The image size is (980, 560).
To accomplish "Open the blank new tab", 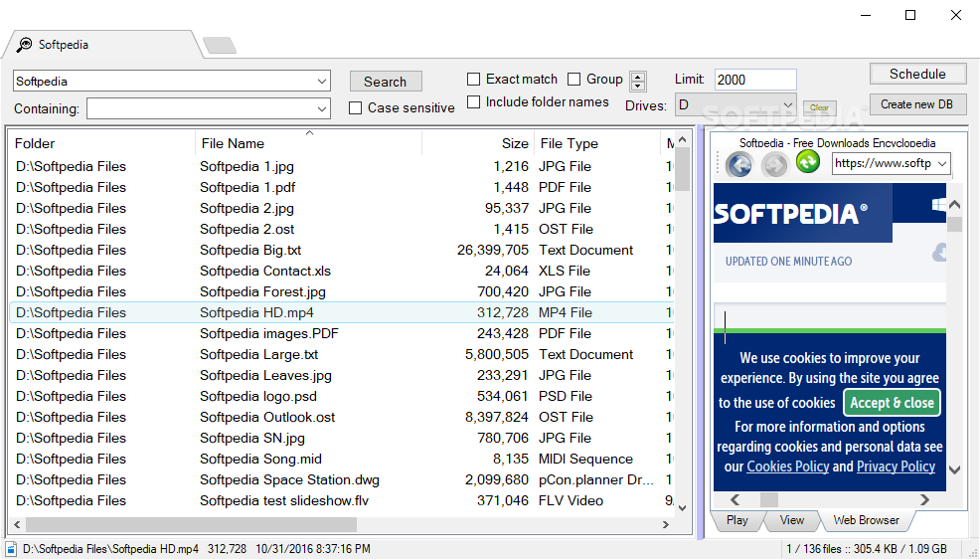I will pos(220,45).
